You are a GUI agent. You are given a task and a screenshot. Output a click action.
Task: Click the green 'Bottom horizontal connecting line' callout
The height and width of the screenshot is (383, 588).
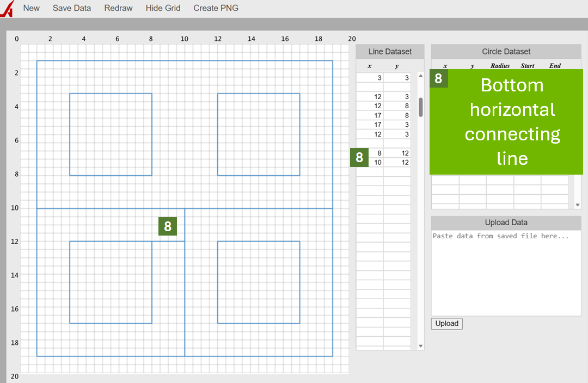(512, 122)
